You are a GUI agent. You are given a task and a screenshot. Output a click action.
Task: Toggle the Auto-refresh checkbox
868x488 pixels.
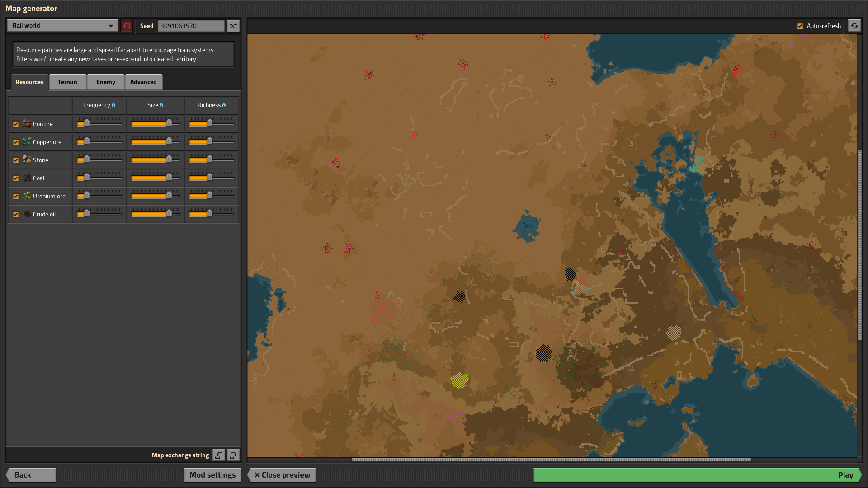tap(800, 26)
